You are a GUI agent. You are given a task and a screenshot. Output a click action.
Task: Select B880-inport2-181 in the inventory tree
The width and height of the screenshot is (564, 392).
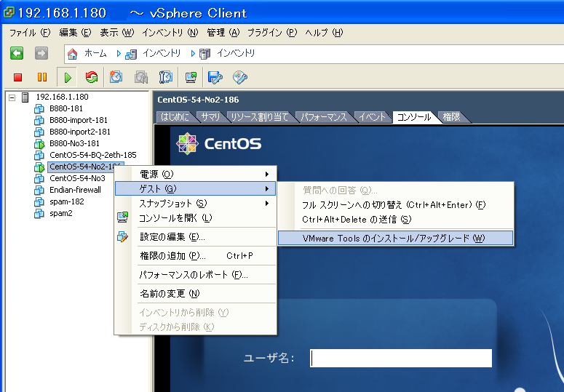(80, 132)
